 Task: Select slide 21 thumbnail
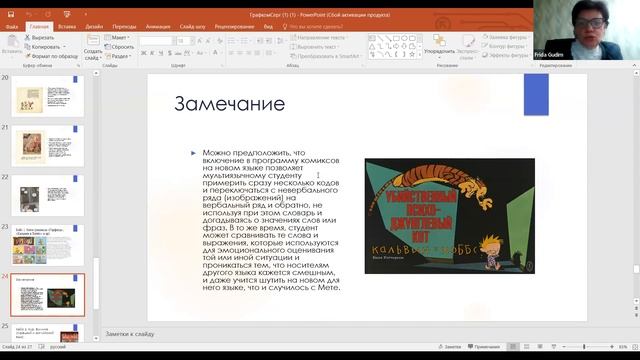48,146
